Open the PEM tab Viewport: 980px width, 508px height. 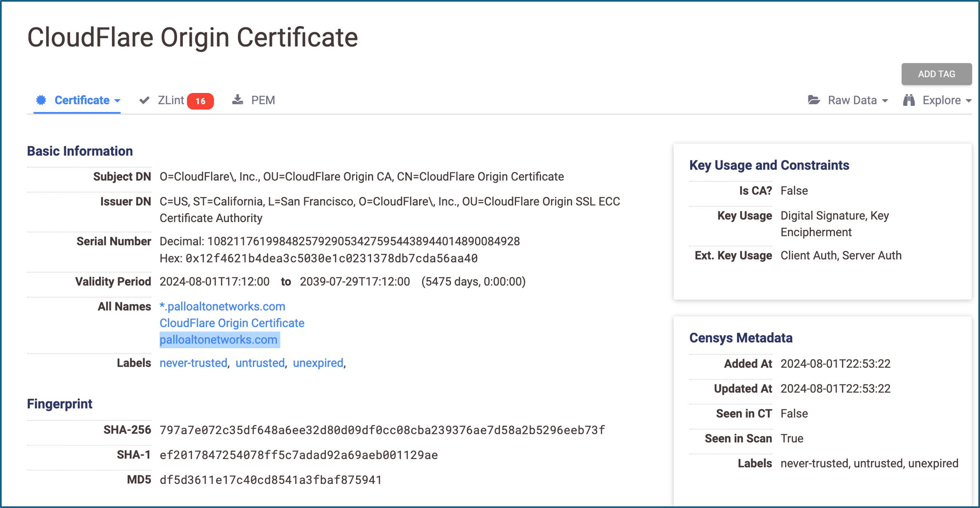click(x=263, y=100)
